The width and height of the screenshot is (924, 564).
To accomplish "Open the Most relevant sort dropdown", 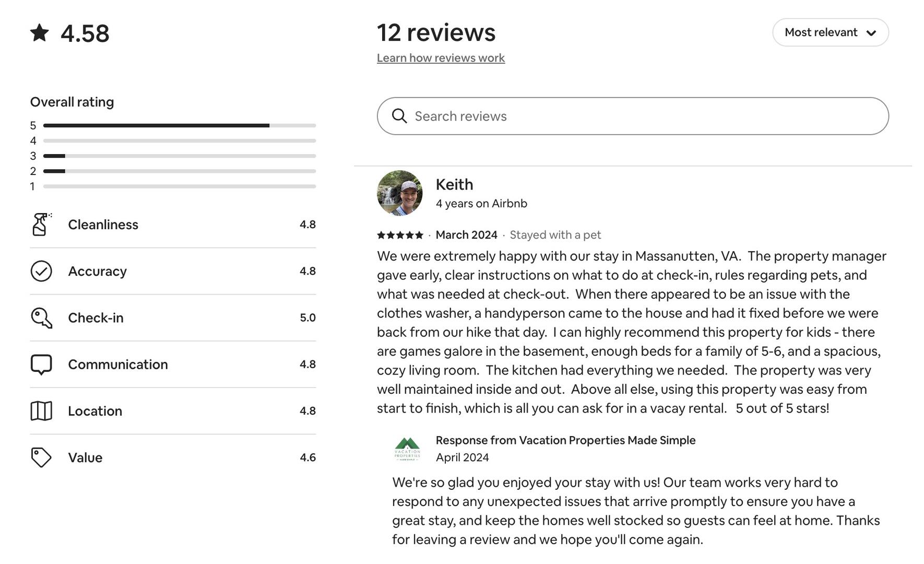I will point(821,32).
